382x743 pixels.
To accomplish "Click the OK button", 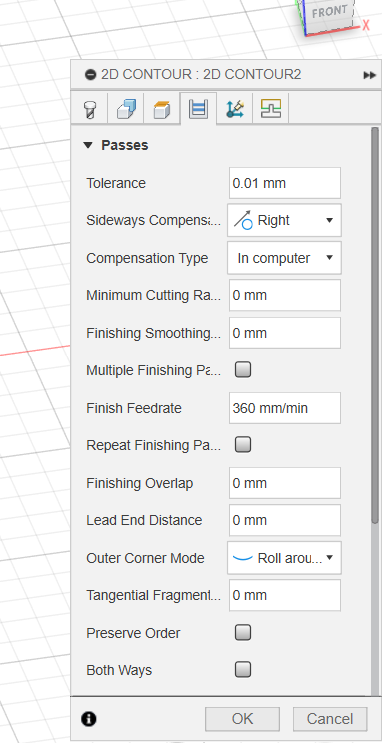I will tap(242, 719).
